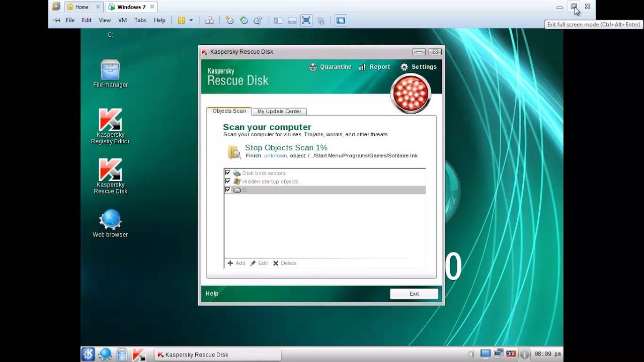Uncheck the Hidden startup objects checkbox
The image size is (644, 362).
pos(227,181)
